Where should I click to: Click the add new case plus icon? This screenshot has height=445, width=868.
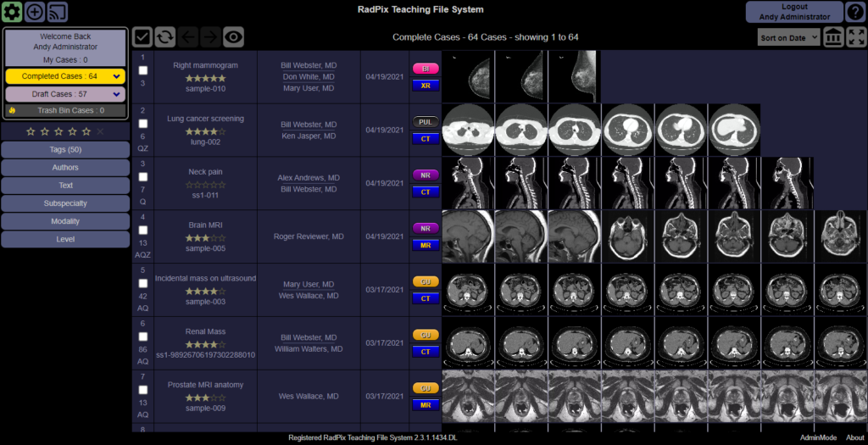coord(34,12)
